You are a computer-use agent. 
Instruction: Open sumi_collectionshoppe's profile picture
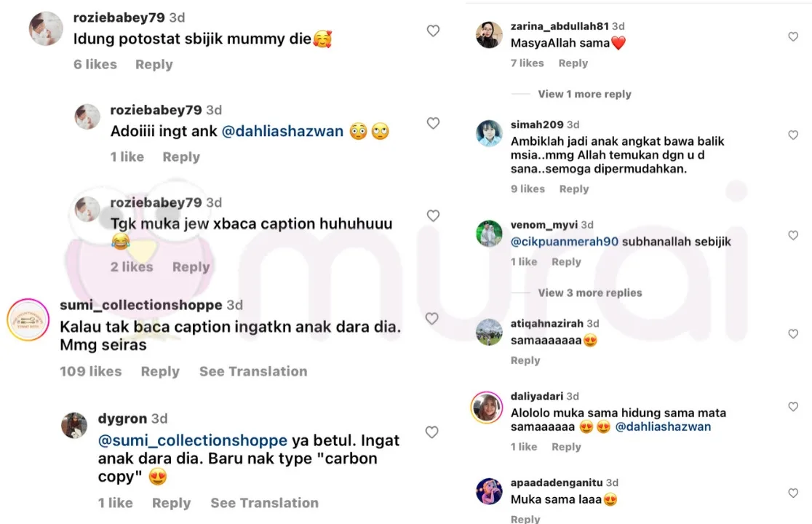click(x=28, y=320)
